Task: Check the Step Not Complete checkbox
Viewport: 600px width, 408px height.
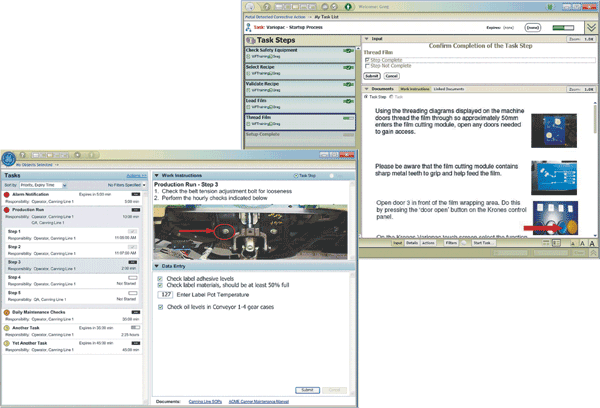Action: pyautogui.click(x=367, y=66)
